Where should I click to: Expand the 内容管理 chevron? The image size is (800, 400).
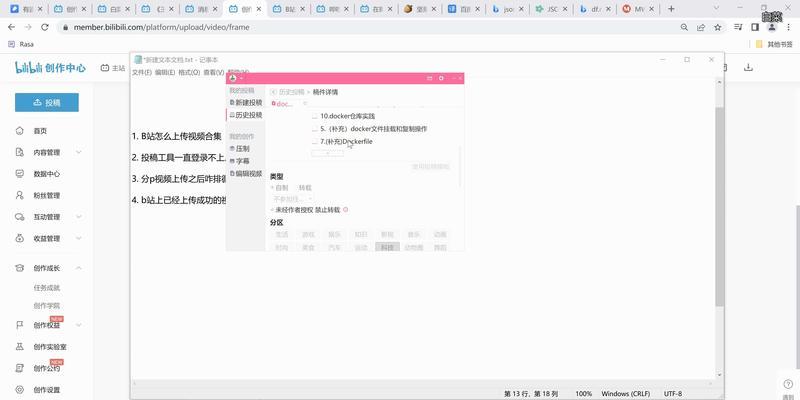point(79,153)
